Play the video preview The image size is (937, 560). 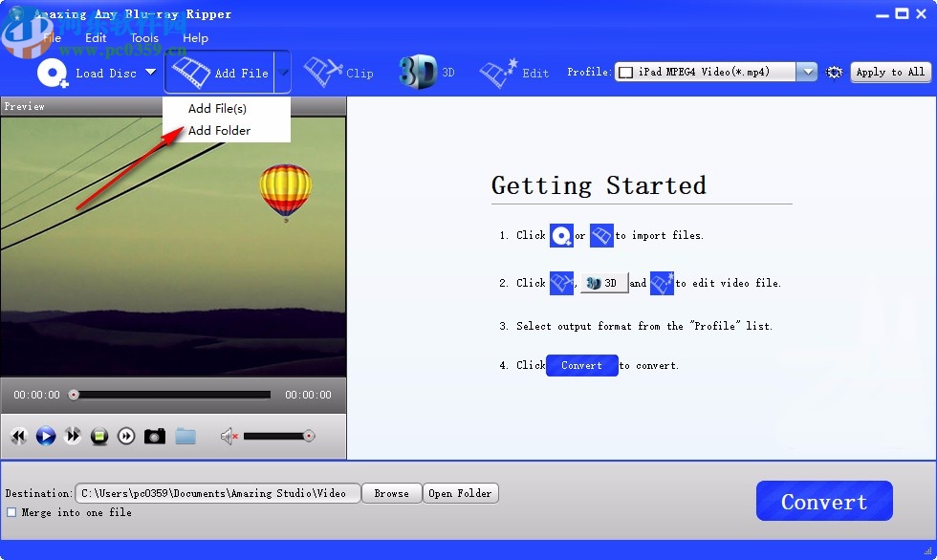(45, 436)
